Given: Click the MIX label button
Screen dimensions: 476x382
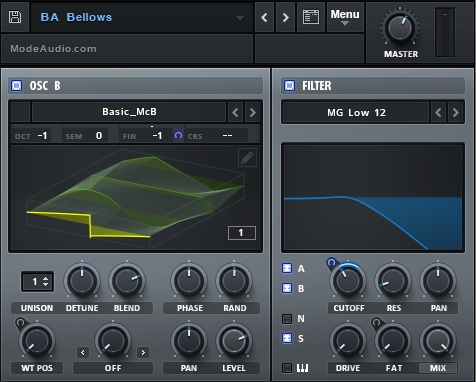Looking at the screenshot, I should click(438, 368).
